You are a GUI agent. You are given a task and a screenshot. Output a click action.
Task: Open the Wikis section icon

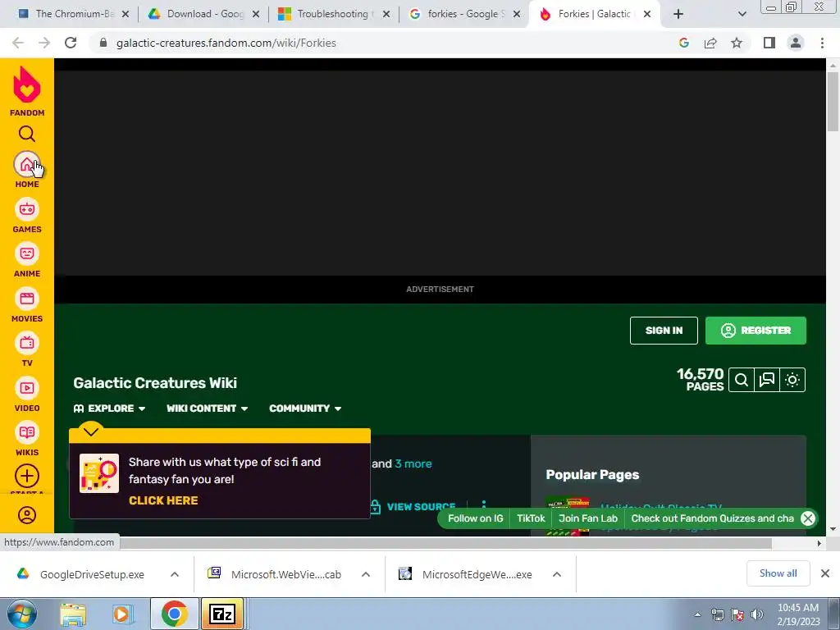click(27, 433)
